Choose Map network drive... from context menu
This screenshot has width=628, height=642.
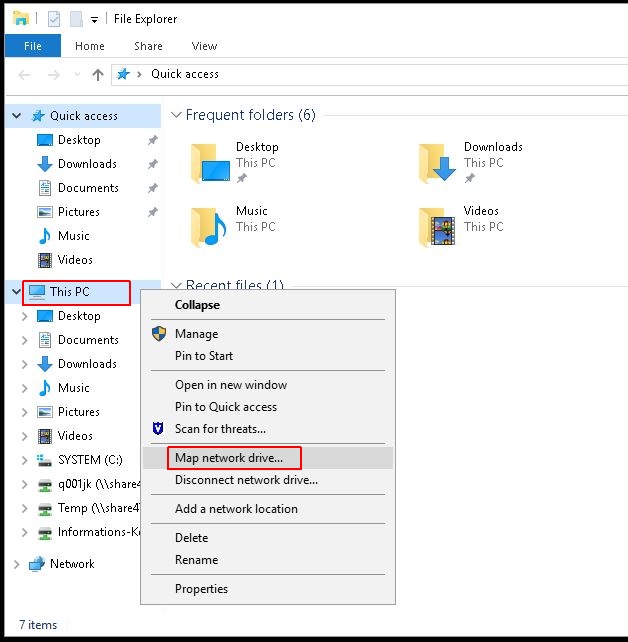click(229, 458)
